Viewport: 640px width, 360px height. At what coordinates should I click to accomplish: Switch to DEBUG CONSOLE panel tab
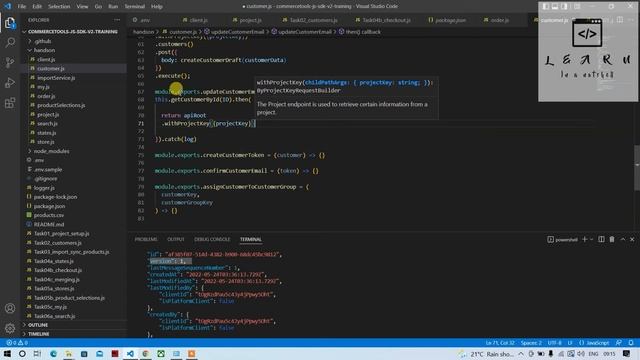(x=212, y=239)
